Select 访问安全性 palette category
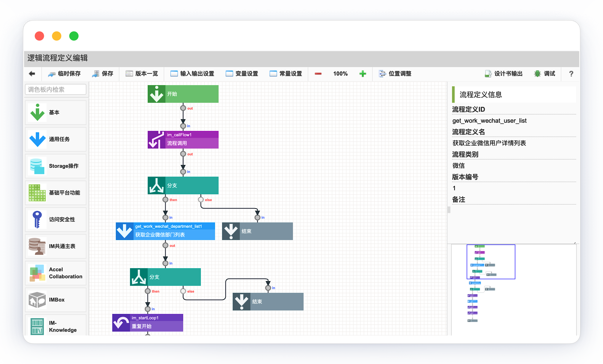 click(x=56, y=219)
